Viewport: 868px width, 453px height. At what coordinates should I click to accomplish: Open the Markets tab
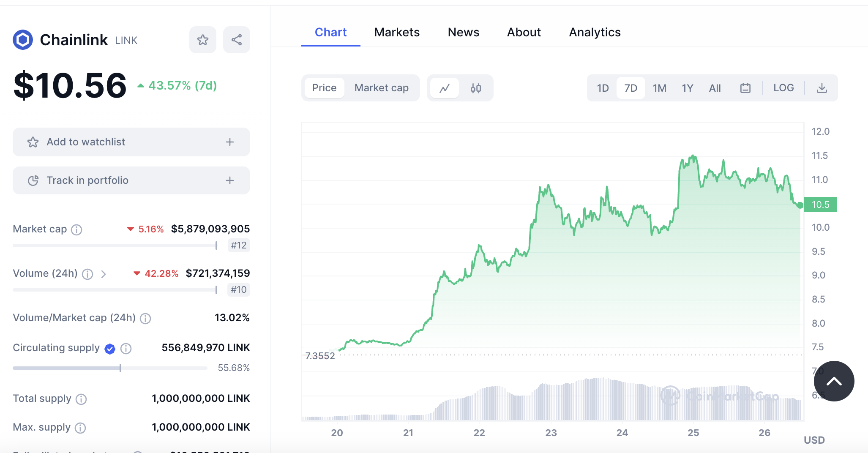click(397, 33)
